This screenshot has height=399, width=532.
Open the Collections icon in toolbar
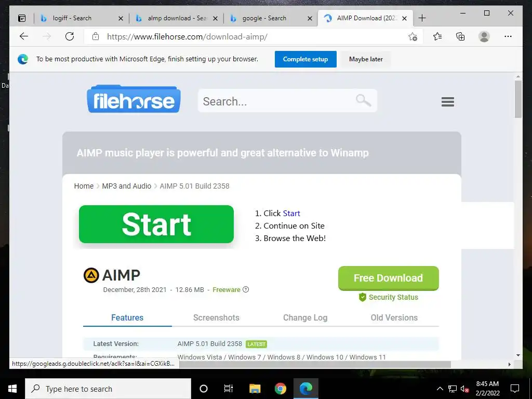click(460, 36)
